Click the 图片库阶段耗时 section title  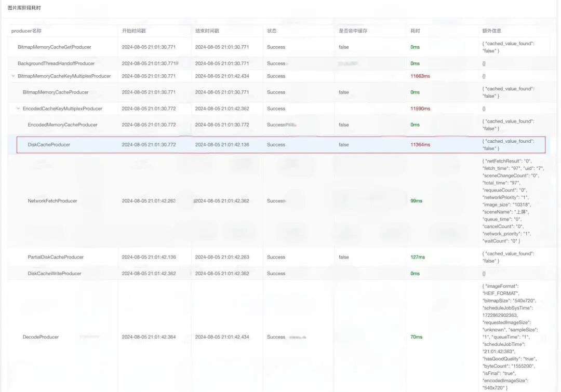[x=24, y=8]
